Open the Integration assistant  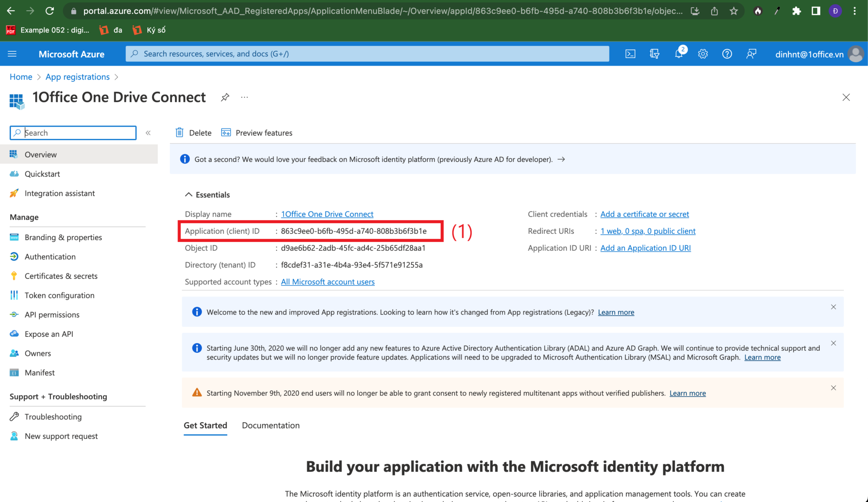pos(59,193)
